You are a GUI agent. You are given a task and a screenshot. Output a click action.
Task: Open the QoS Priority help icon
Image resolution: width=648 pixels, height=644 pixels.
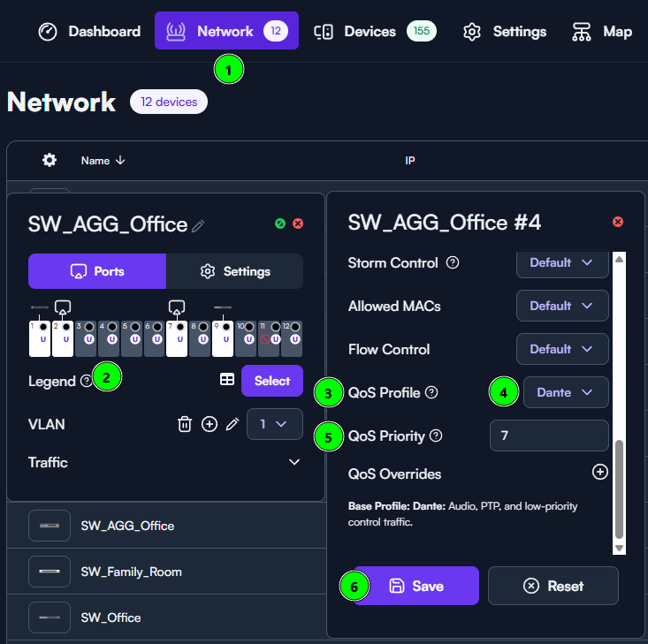click(435, 436)
